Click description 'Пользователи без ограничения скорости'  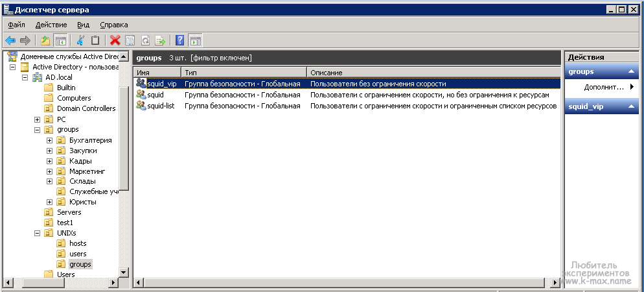coord(378,84)
